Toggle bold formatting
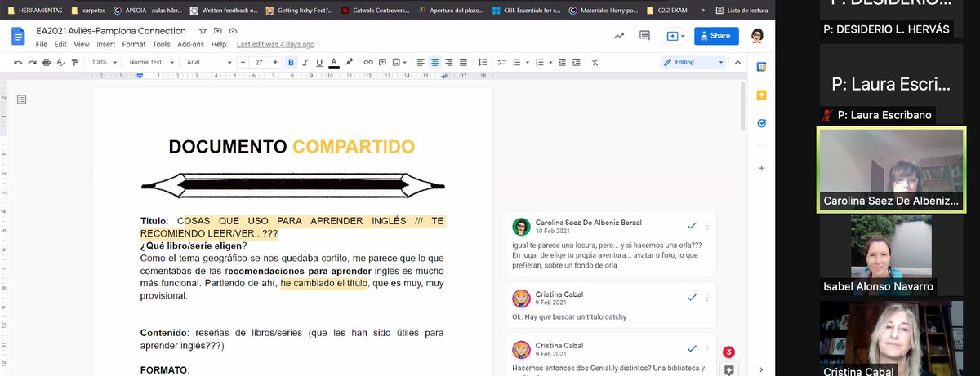This screenshot has width=980, height=376. 291,62
